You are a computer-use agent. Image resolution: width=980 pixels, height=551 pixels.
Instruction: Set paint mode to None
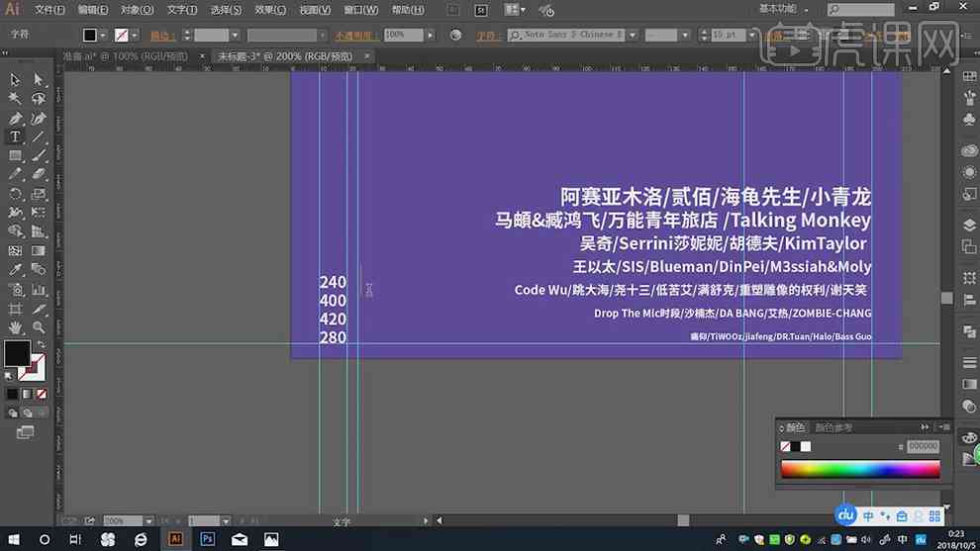(42, 394)
